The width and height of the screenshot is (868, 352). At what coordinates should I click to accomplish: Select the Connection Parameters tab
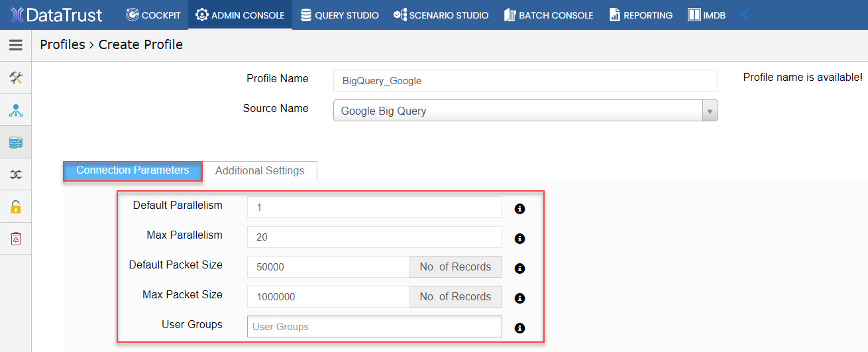tap(133, 170)
